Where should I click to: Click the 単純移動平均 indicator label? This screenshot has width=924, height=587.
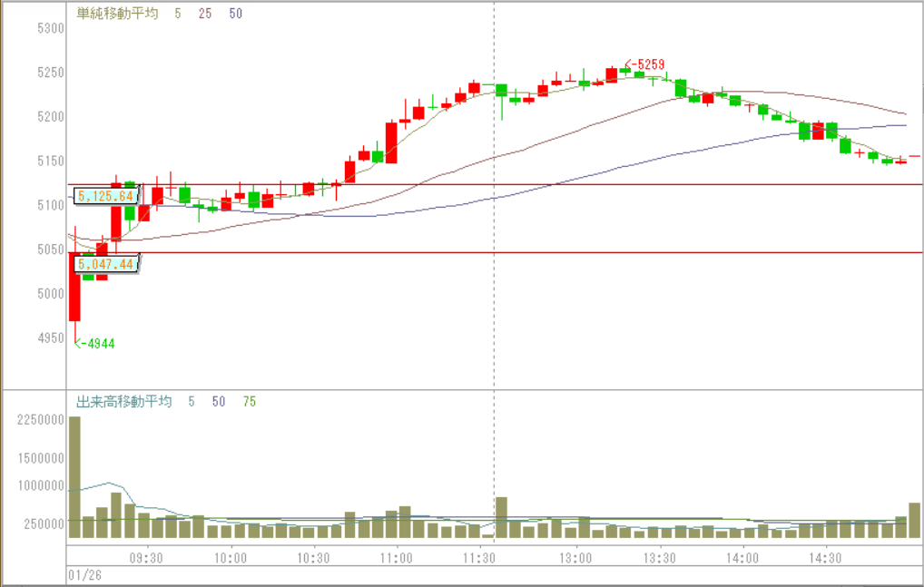(117, 14)
